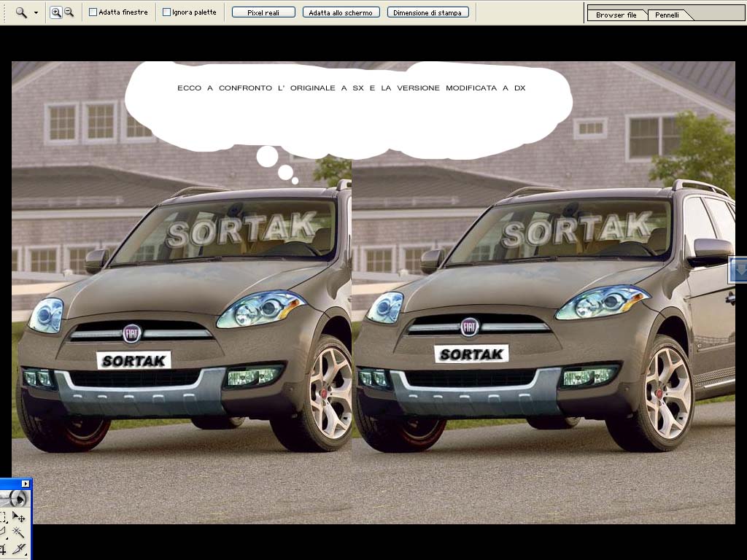Open the toolbox arrow menu button
This screenshot has width=747, height=560.
26,484
